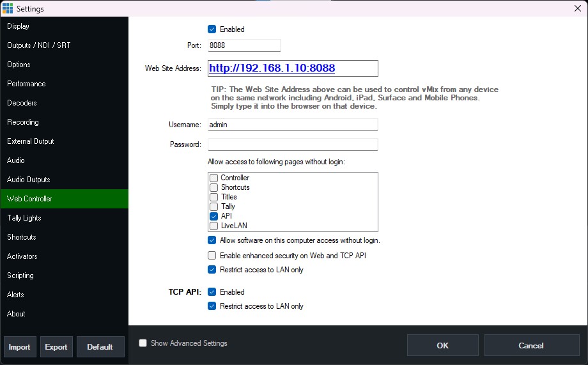Screen dimensions: 588x365
Task: Disable the TCP API Enabled checkbox
Action: (x=212, y=292)
